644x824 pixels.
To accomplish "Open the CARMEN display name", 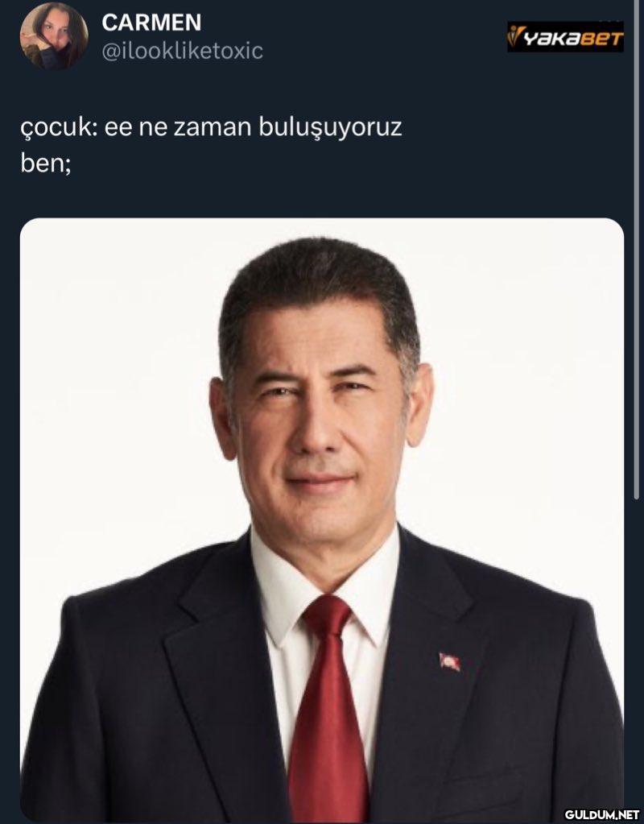I will tap(151, 23).
